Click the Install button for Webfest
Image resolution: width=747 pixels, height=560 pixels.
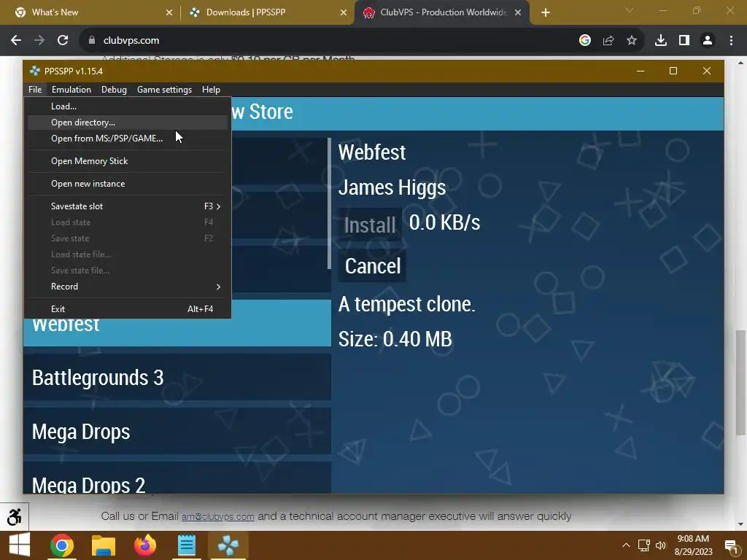[370, 225]
